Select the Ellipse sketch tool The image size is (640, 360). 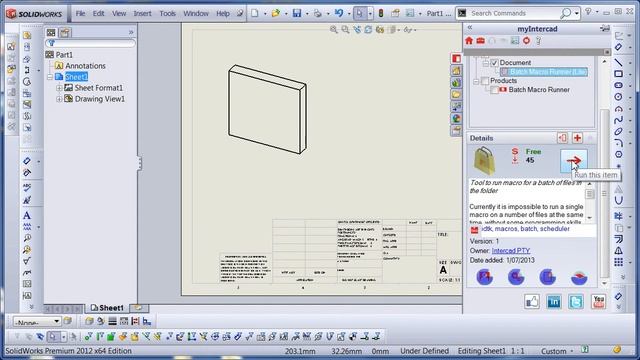point(618,131)
